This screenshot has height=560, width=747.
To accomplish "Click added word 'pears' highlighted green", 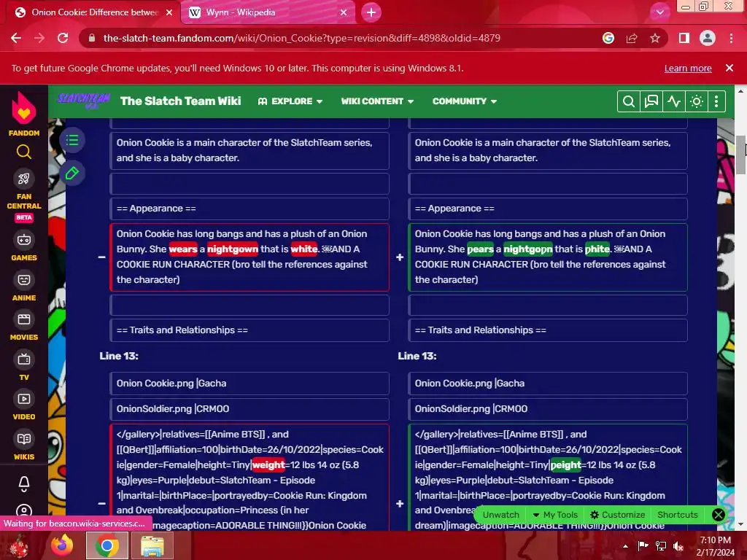I will click(x=480, y=249).
